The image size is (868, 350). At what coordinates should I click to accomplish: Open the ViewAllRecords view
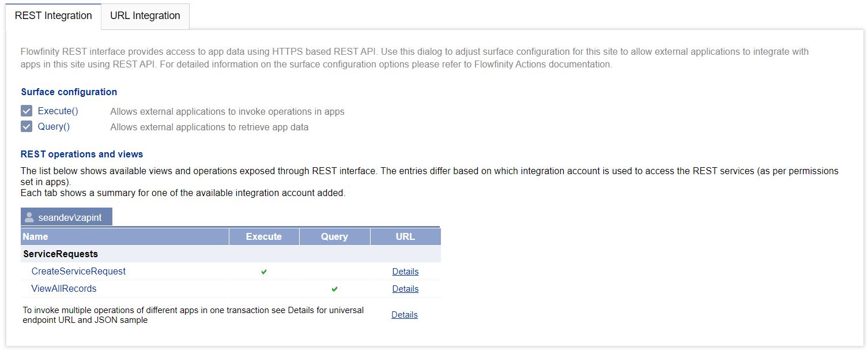tap(64, 288)
